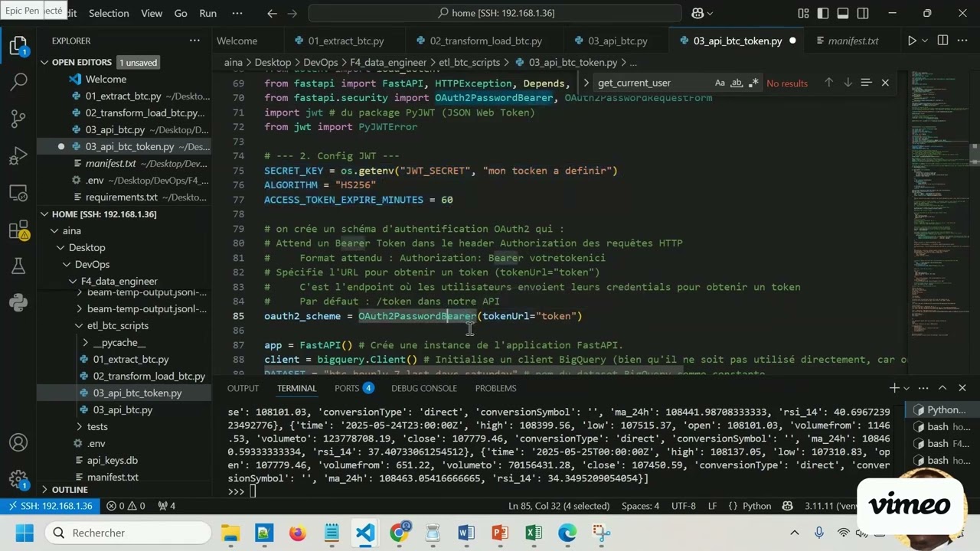The height and width of the screenshot is (551, 980).
Task: Run the Python file with play button
Action: tap(911, 41)
